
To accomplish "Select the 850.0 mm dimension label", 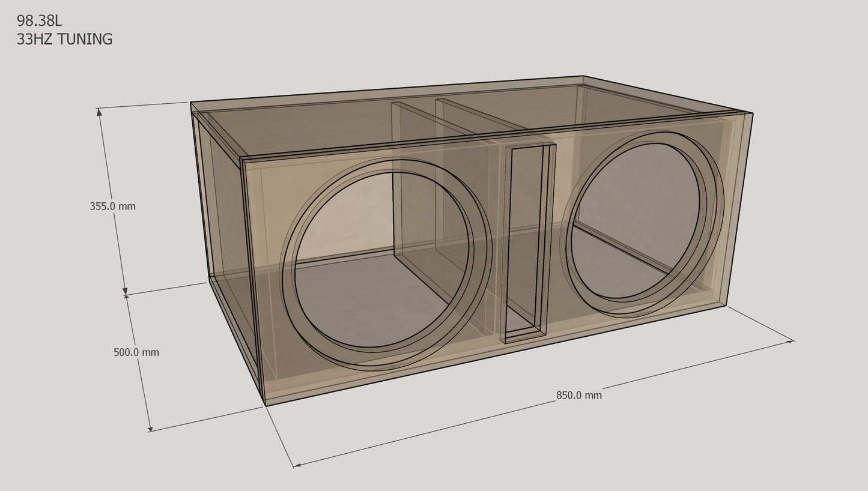I will point(578,395).
